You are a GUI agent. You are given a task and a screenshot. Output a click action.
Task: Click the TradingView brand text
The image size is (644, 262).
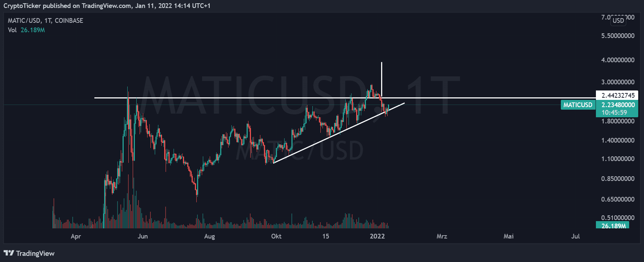35,253
